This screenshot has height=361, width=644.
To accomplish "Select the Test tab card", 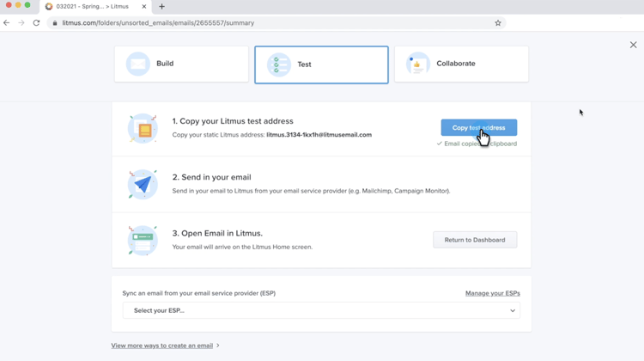I will (322, 64).
